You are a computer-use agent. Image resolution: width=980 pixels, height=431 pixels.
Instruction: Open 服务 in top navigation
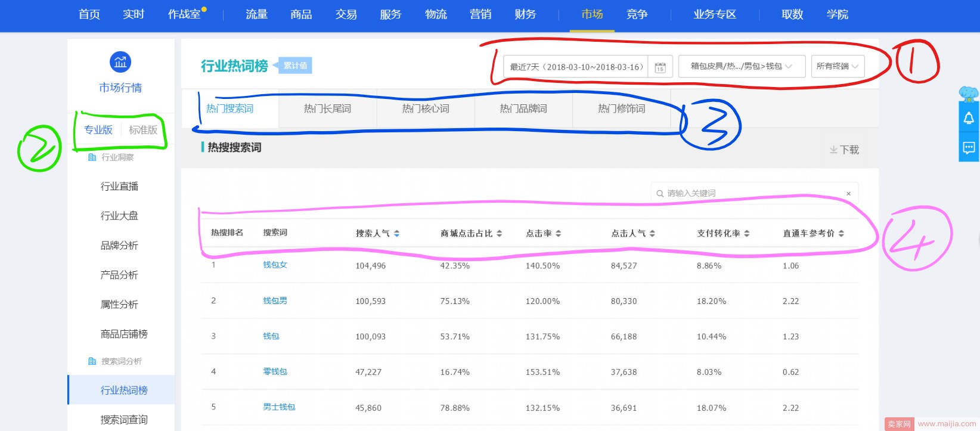(x=391, y=14)
